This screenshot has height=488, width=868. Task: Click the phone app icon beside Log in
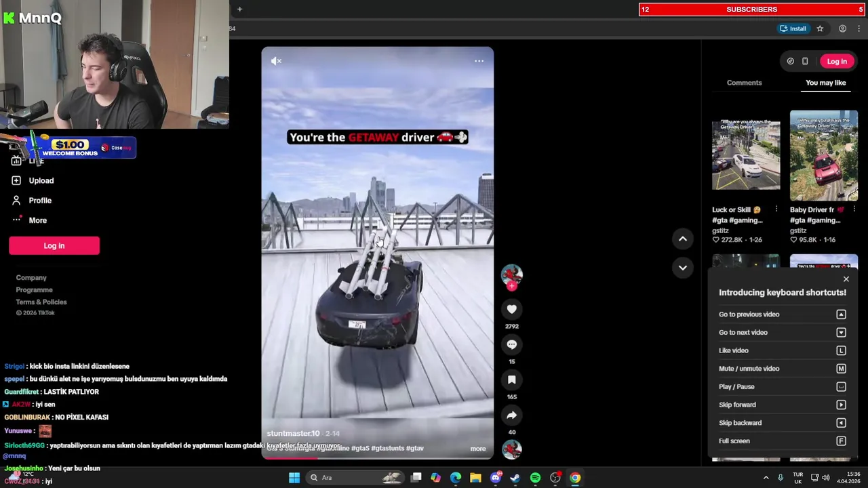pos(805,61)
